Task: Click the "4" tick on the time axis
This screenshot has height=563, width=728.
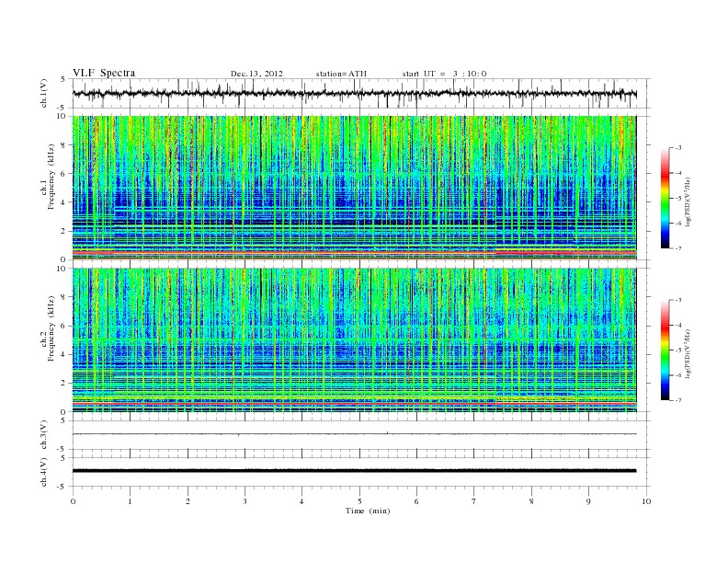Action: (x=302, y=501)
